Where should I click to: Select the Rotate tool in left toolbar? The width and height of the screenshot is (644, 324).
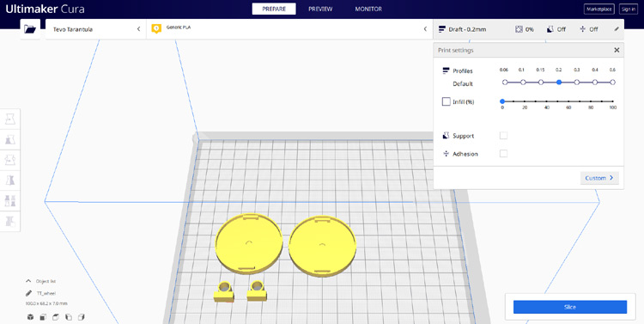click(x=10, y=160)
